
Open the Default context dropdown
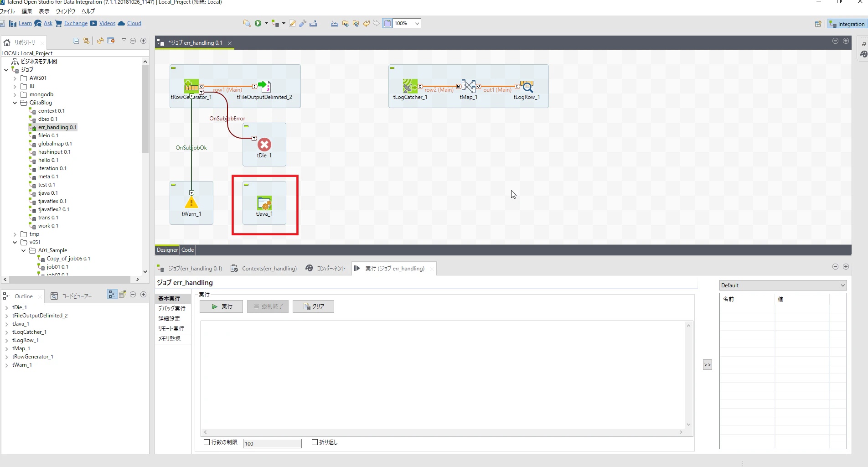(783, 285)
